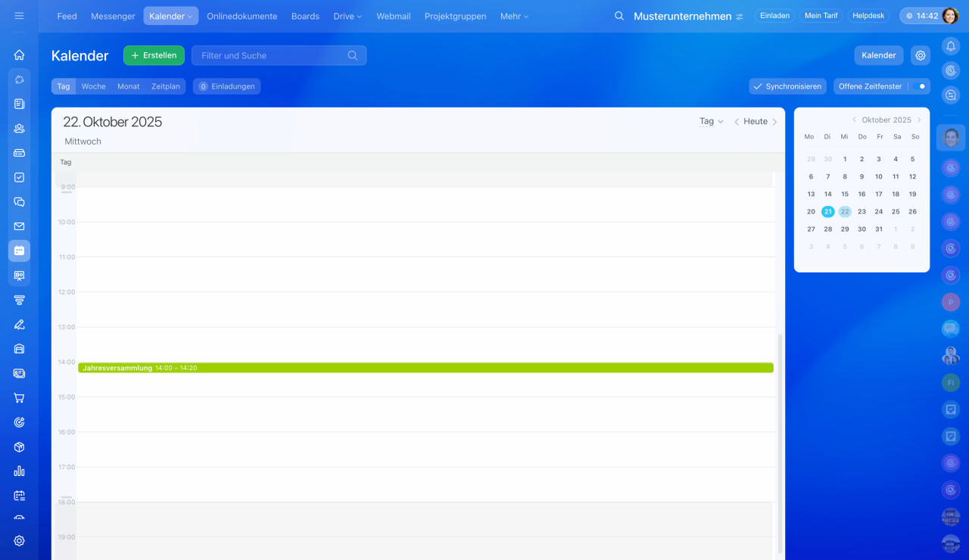This screenshot has height=560, width=969.
Task: Click the Musterunternehmen company name
Action: coord(683,17)
